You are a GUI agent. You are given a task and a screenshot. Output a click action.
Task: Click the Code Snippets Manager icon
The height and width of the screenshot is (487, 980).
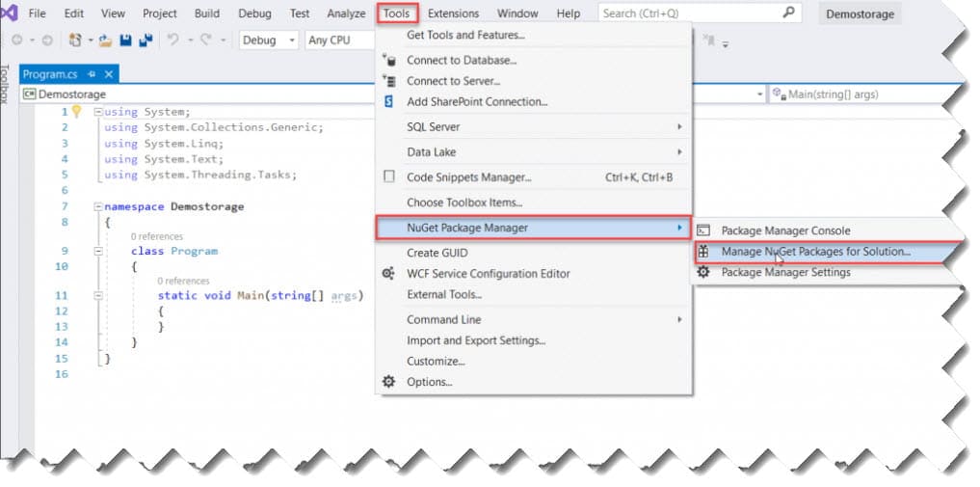[x=388, y=176]
